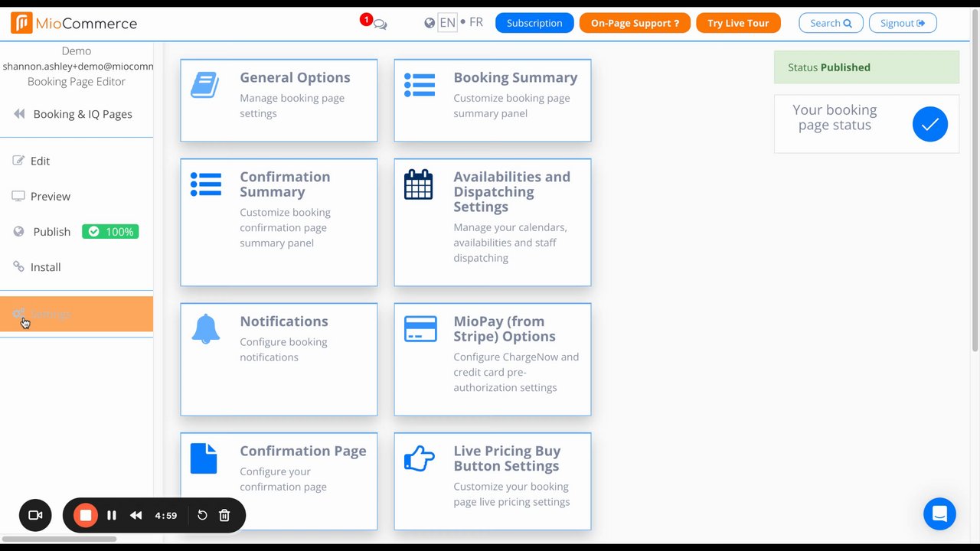Click the horizontal scrollbar at bottom
This screenshot has height=551, width=980.
tap(59, 539)
